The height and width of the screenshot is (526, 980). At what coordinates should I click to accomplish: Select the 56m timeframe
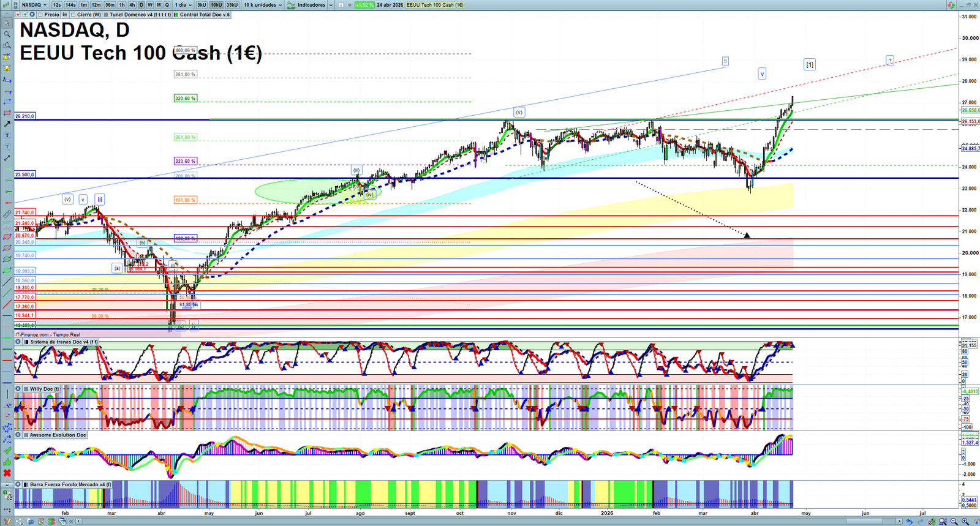(x=110, y=5)
